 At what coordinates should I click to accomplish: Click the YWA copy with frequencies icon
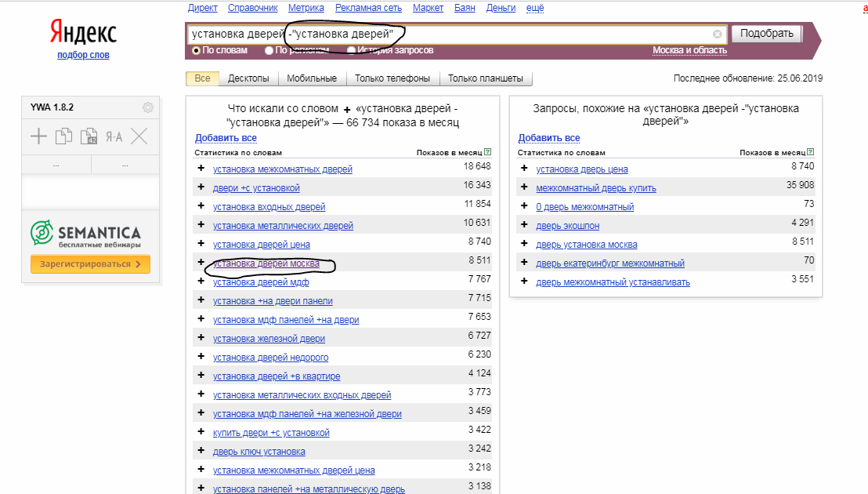pyautogui.click(x=89, y=136)
